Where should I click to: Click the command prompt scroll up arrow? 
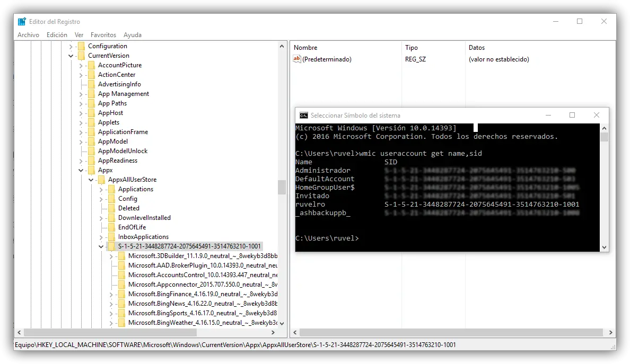click(x=605, y=128)
